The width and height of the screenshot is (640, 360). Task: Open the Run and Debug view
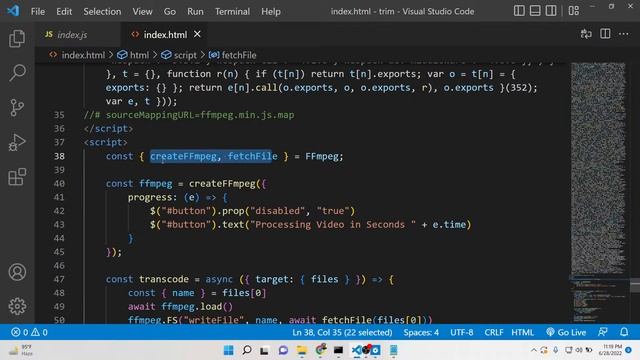pos(17,142)
